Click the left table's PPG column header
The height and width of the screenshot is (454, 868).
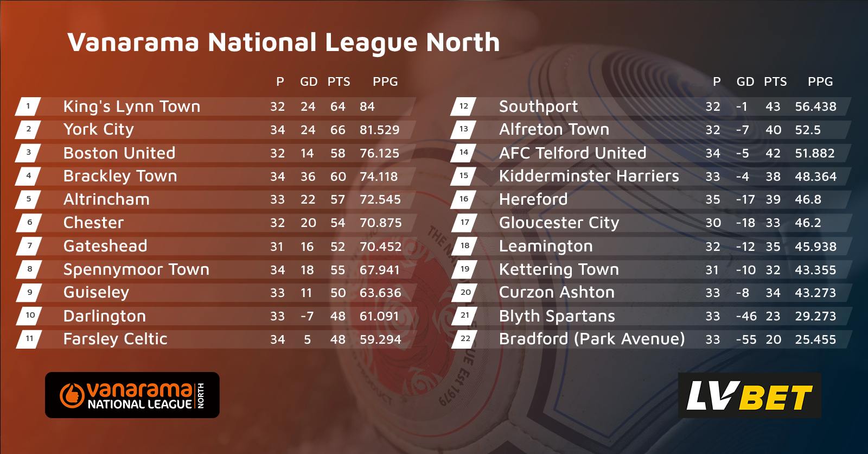point(385,82)
